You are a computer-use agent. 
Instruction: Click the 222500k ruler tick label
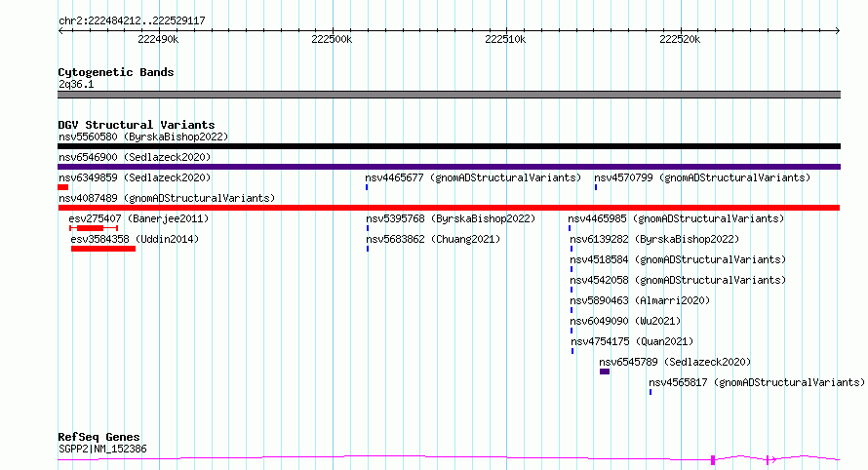[x=332, y=39]
